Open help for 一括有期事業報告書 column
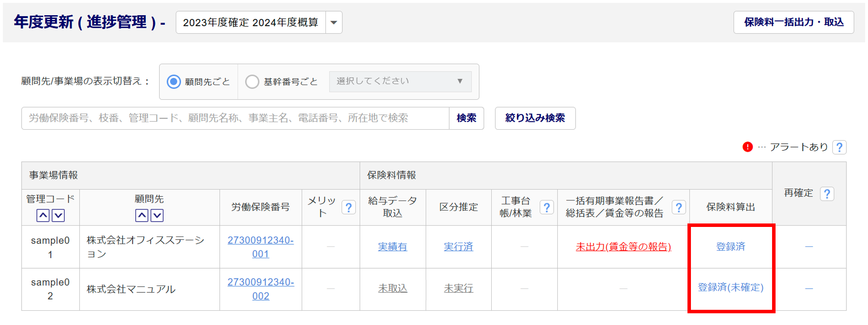The height and width of the screenshot is (325, 868). click(679, 207)
